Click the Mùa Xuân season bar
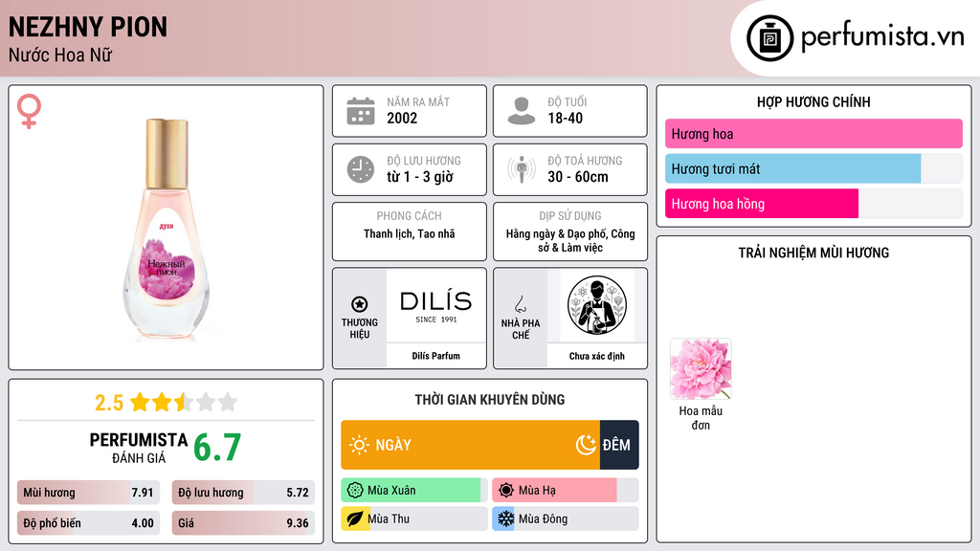The height and width of the screenshot is (551, 980). (414, 491)
